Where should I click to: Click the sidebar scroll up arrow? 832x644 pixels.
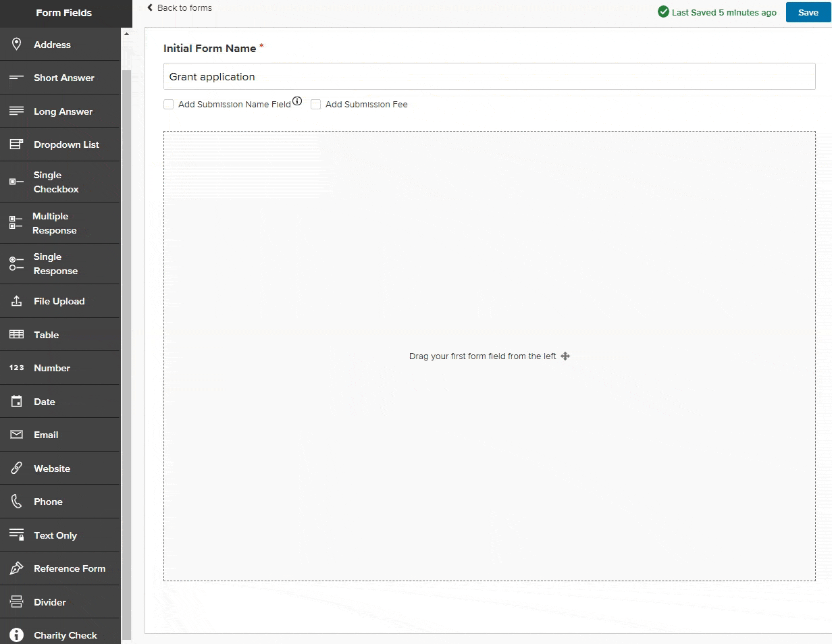click(x=126, y=34)
